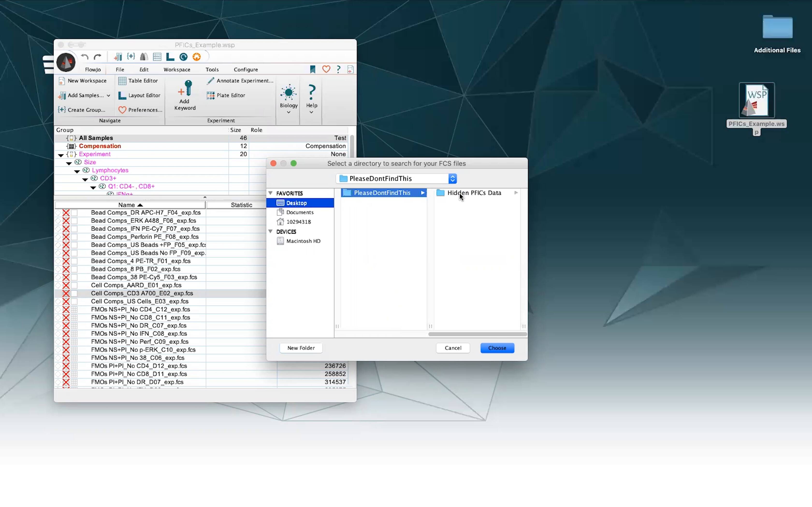Tick checkbox beside Bead Comps_8 PB_F02_exp.fcs
Viewport: 812px width, 507px height.
(74, 269)
